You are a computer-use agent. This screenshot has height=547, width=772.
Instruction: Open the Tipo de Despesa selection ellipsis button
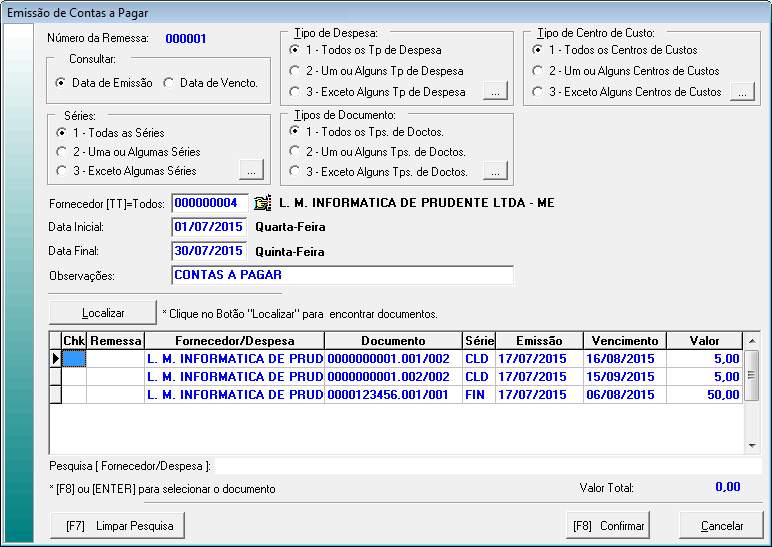(496, 92)
